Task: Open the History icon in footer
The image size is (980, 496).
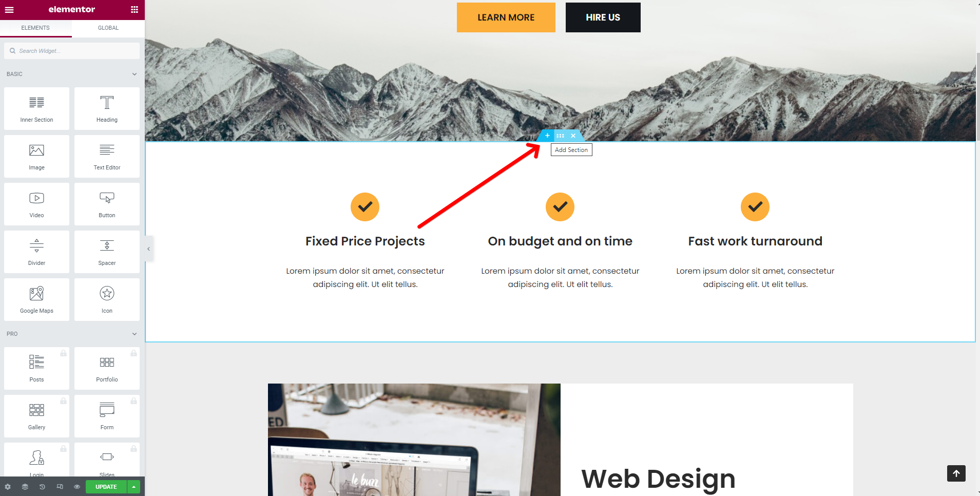Action: pyautogui.click(x=42, y=487)
